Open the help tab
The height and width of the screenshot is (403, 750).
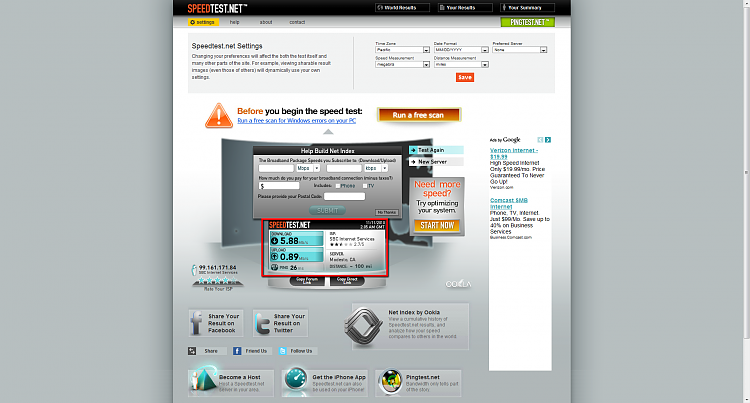(234, 22)
